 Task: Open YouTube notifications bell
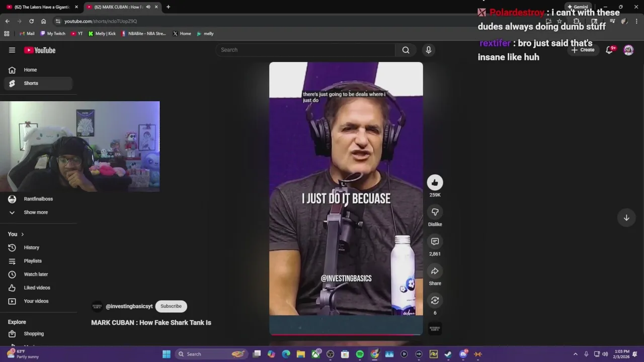click(x=610, y=50)
